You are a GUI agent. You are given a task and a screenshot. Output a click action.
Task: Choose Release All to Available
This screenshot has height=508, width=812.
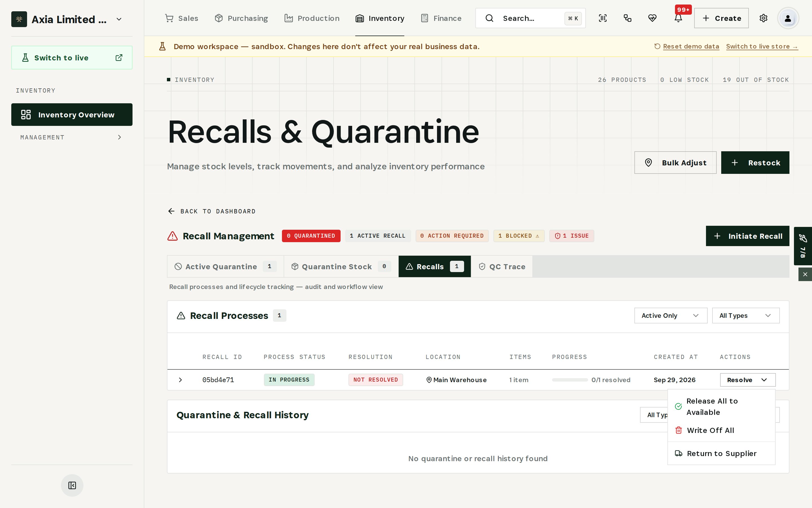click(x=721, y=406)
